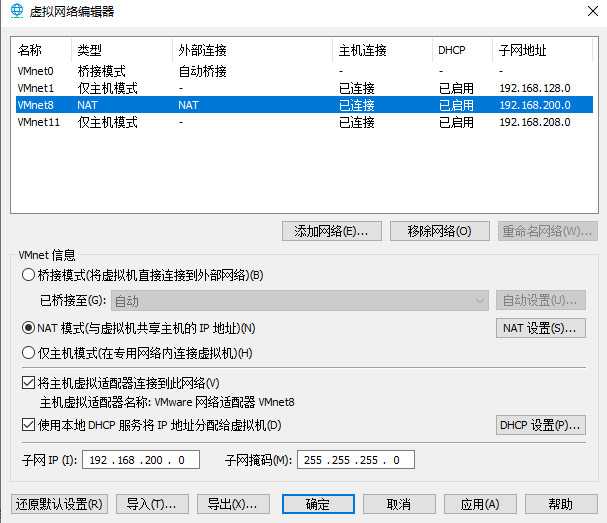Click 添加网络(E)... button
The width and height of the screenshot is (607, 523).
(332, 231)
